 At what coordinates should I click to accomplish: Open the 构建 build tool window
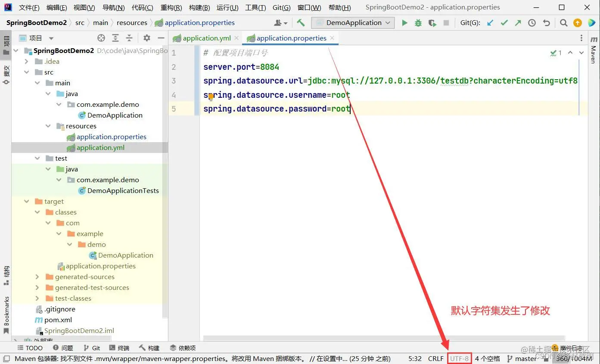[x=149, y=348]
